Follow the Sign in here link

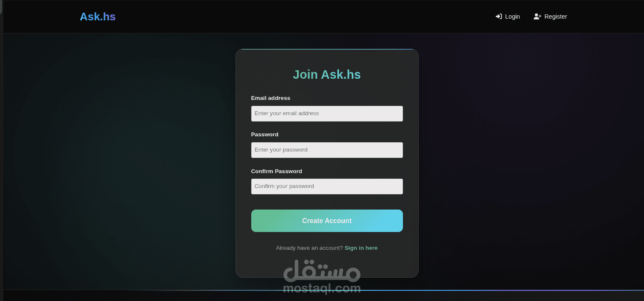[x=361, y=248]
